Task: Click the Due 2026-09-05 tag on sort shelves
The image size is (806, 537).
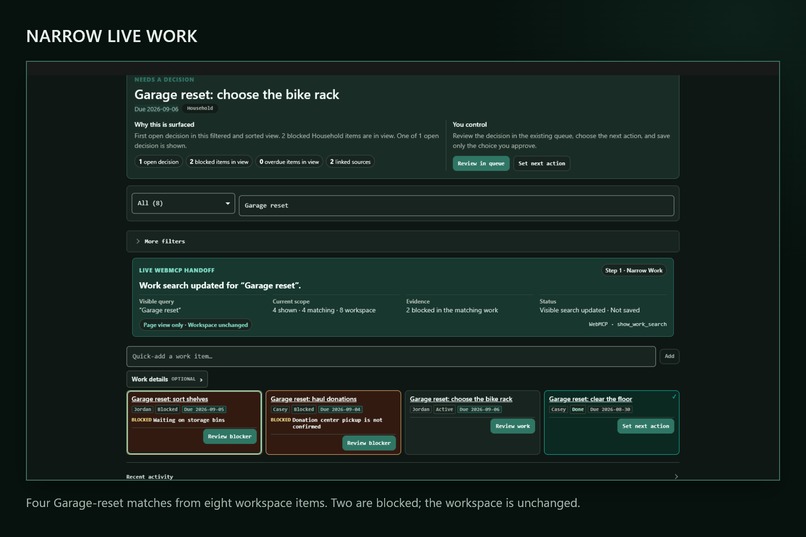Action: point(204,410)
